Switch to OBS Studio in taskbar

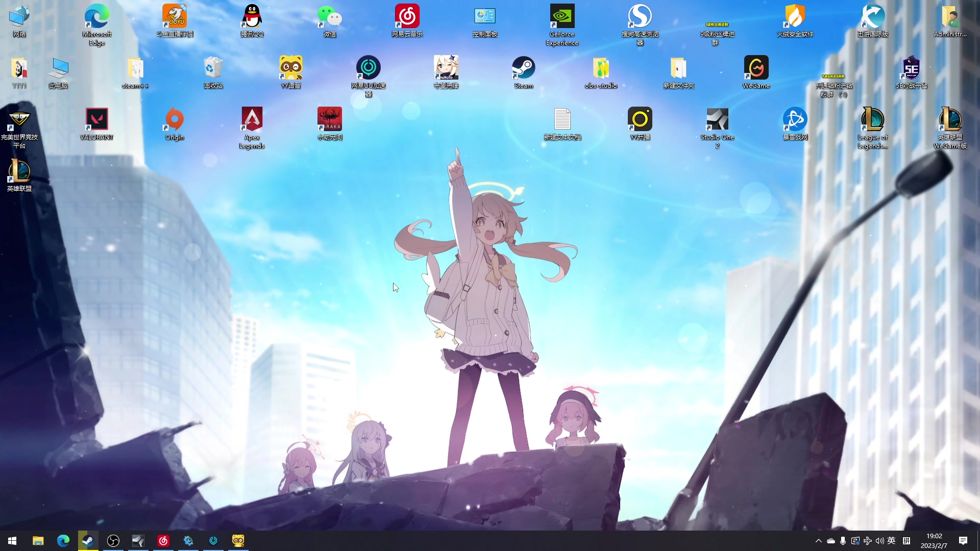click(113, 541)
